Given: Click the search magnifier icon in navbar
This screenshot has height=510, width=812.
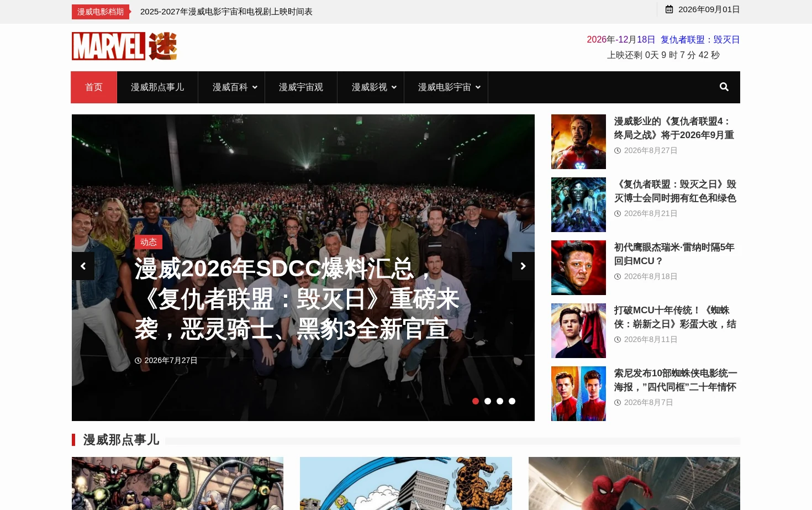Looking at the screenshot, I should 724,87.
